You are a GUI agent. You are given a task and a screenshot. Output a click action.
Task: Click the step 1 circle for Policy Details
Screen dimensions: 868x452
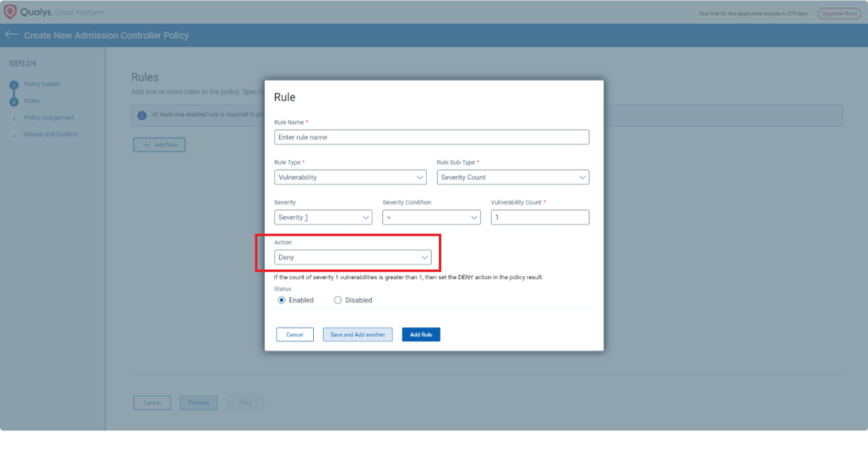point(14,84)
